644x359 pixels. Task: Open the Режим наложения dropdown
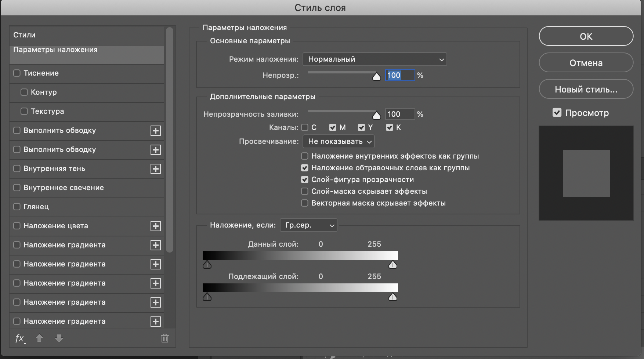coord(375,59)
